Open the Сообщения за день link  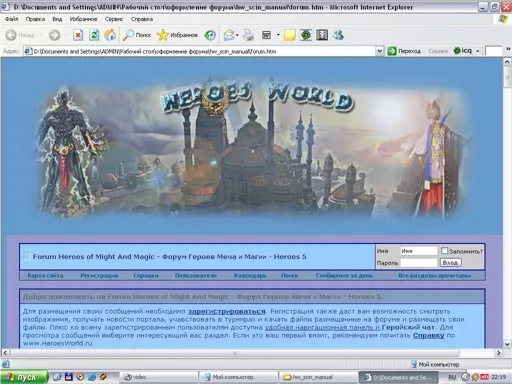tap(344, 276)
